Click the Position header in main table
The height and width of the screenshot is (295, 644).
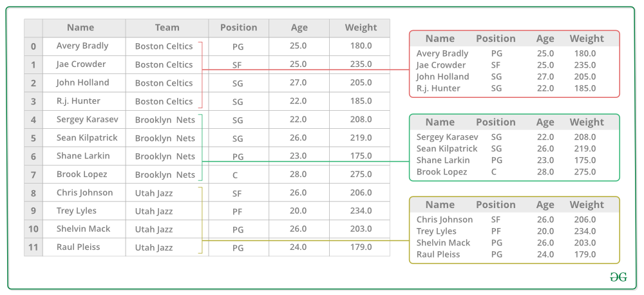[x=239, y=28]
